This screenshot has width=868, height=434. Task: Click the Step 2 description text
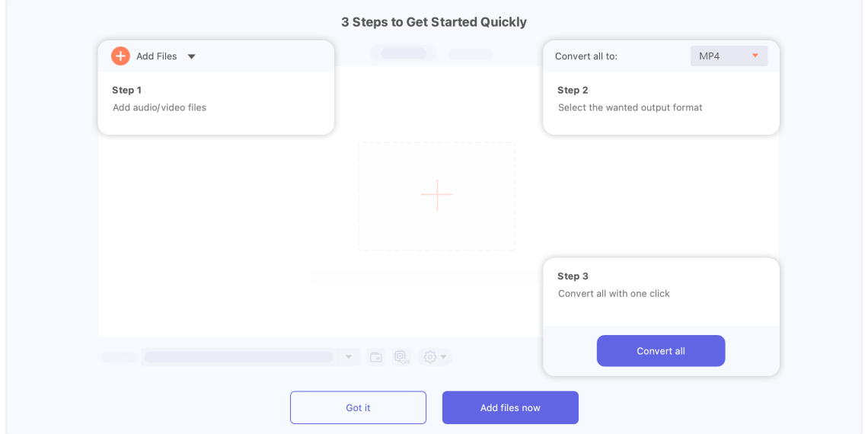(x=630, y=107)
